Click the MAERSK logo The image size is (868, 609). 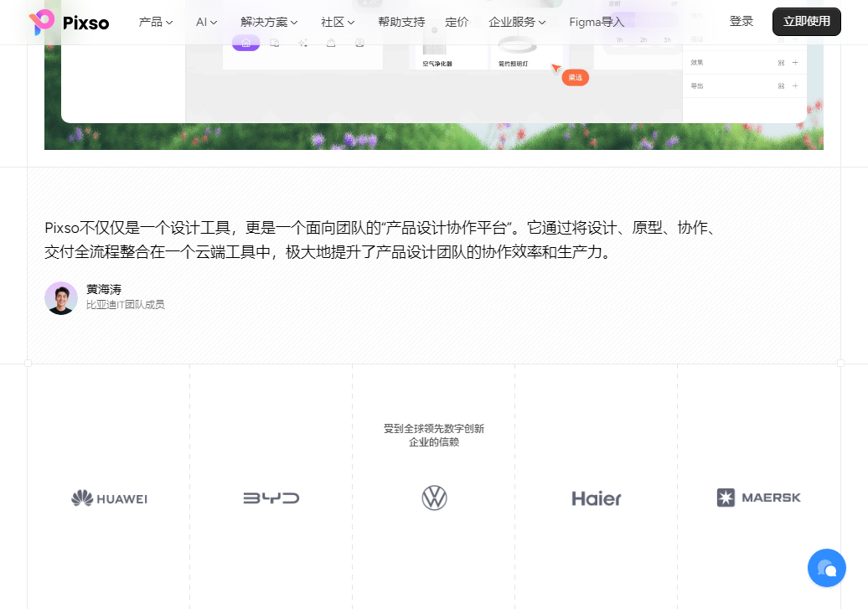pos(758,498)
